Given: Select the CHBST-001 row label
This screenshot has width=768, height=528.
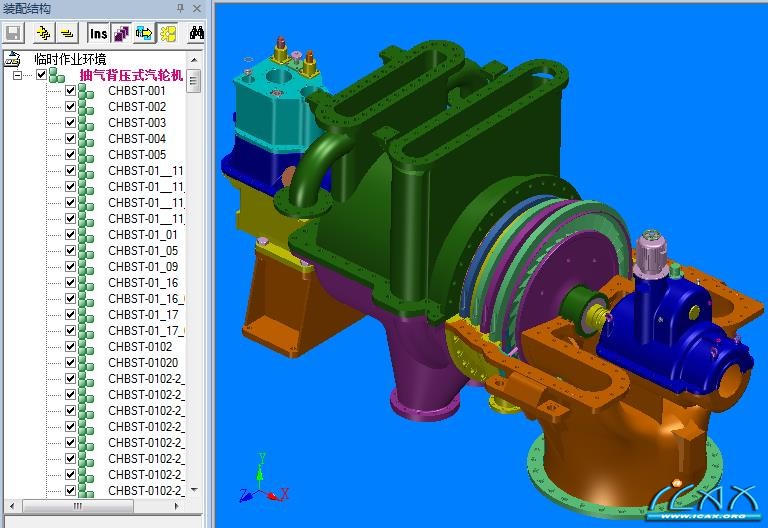Looking at the screenshot, I should coord(137,91).
